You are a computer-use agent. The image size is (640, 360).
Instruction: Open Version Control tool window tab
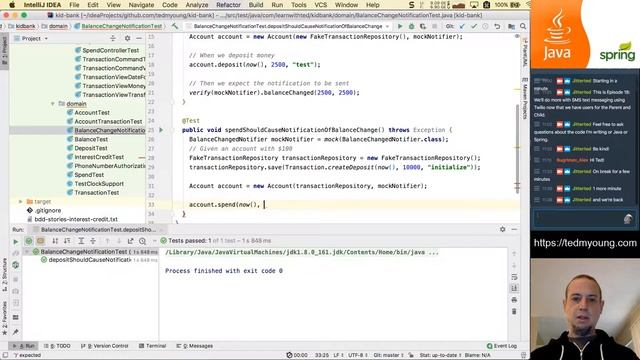point(105,346)
